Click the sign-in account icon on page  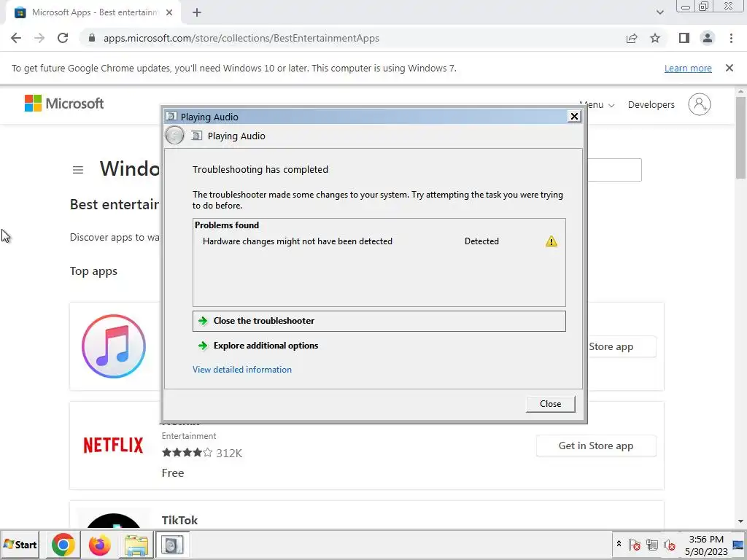[x=700, y=104]
